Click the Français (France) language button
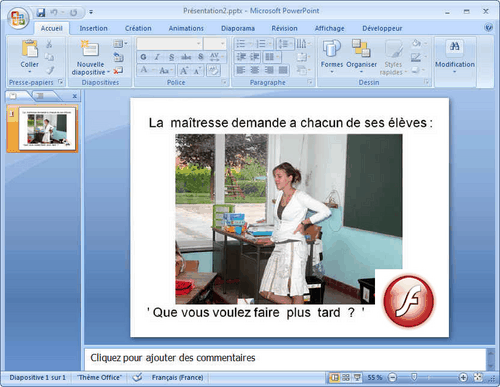 177,377
